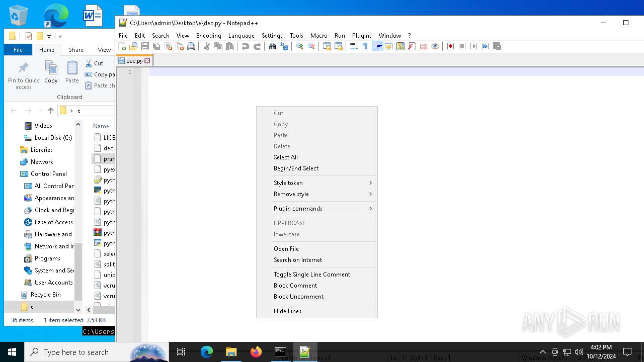Close the dec.py tab
Image resolution: width=644 pixels, height=362 pixels.
[147, 61]
